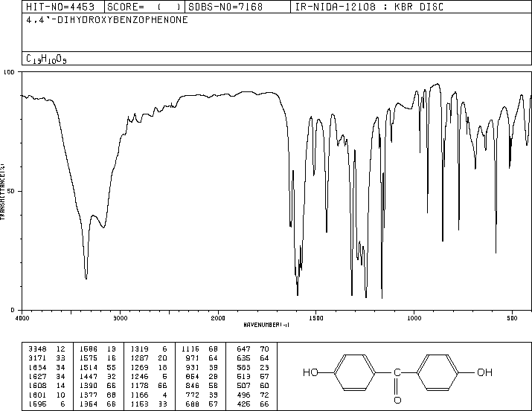The height and width of the screenshot is (411, 532).
Task: Click the 846 peak table entry
Action: 202,386
